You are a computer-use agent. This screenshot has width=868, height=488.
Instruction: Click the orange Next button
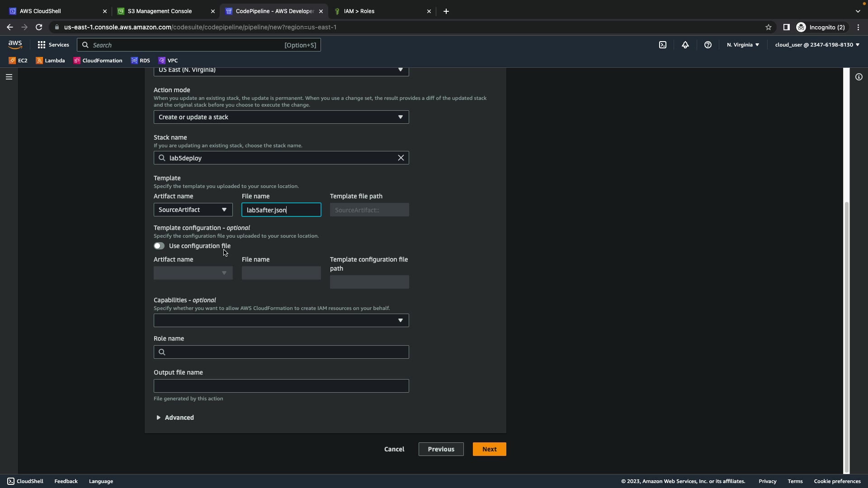click(x=489, y=449)
